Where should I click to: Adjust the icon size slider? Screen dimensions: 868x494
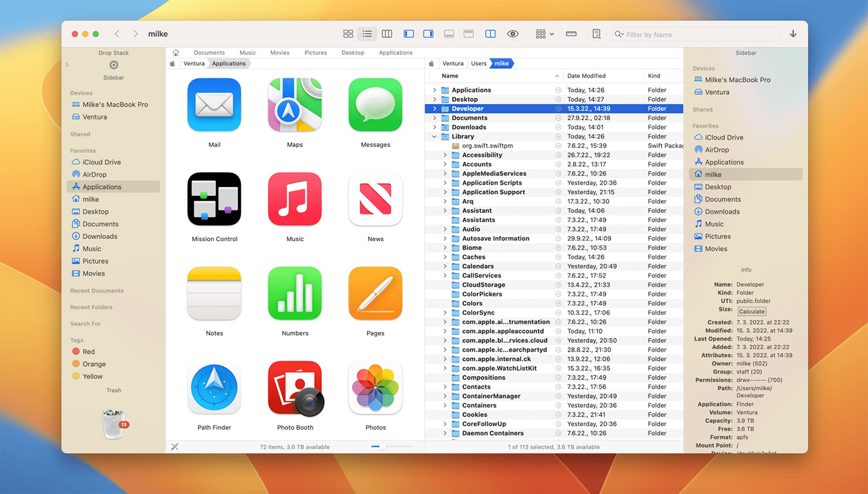(382, 447)
